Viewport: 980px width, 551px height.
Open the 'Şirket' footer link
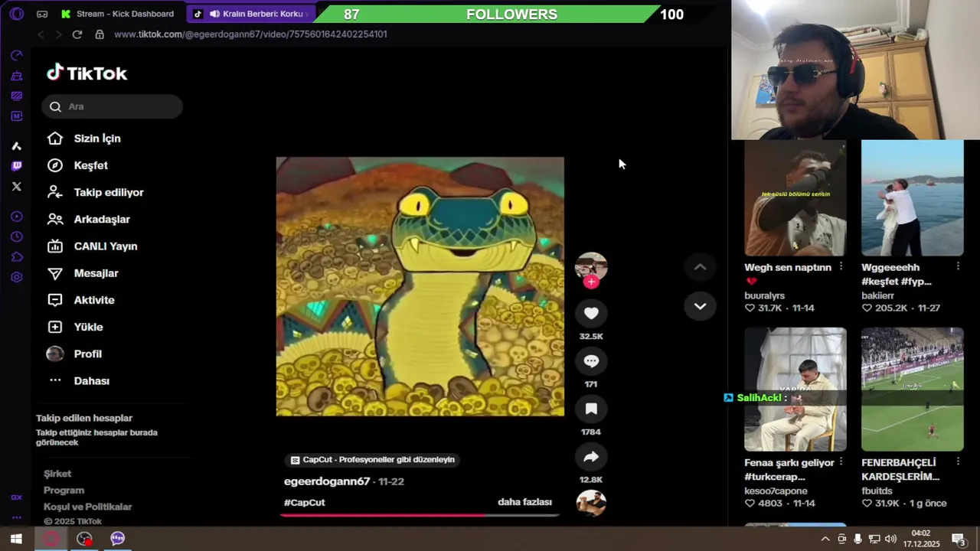coord(57,474)
